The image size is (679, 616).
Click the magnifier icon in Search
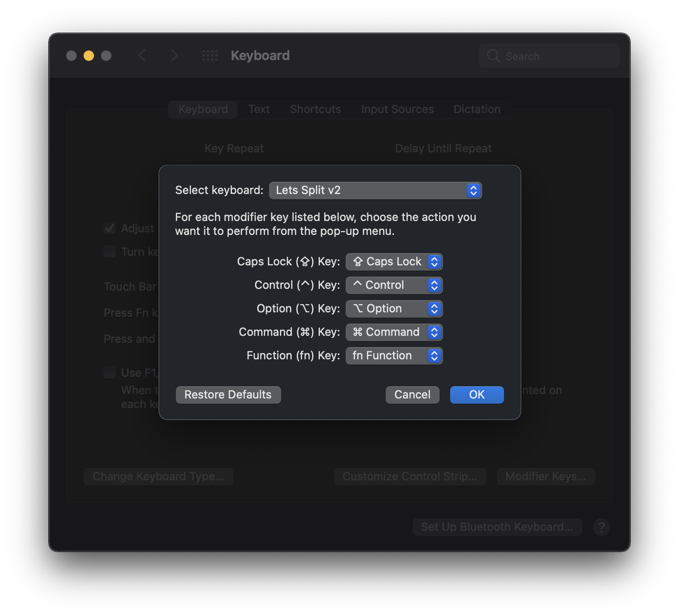point(493,56)
